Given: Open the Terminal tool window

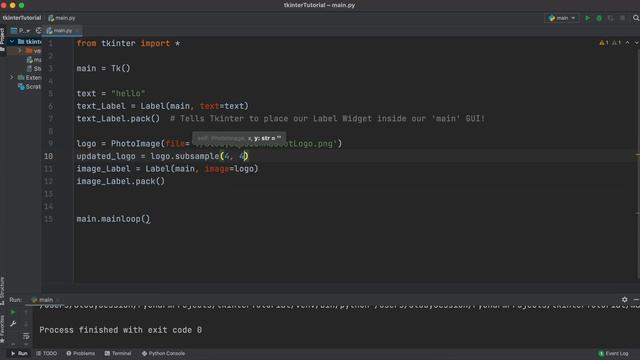Looking at the screenshot, I should click(118, 353).
